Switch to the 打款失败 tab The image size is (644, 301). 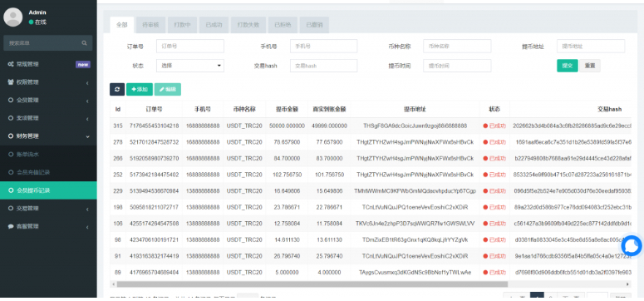248,25
